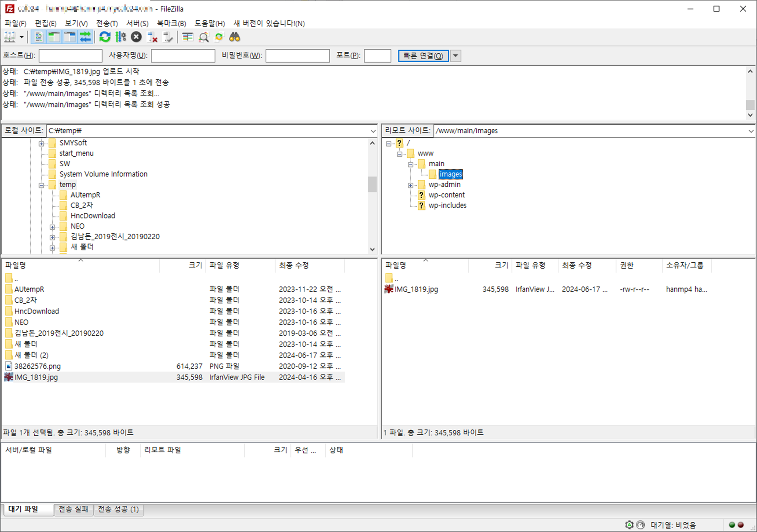This screenshot has width=757, height=532.
Task: Expand the wp-admin folder in remote tree
Action: pos(411,184)
